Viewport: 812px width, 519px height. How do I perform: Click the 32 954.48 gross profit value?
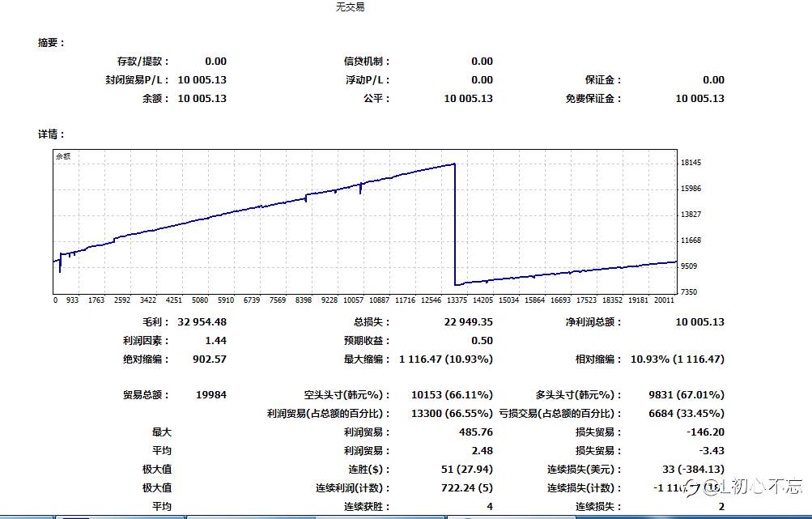(x=202, y=321)
